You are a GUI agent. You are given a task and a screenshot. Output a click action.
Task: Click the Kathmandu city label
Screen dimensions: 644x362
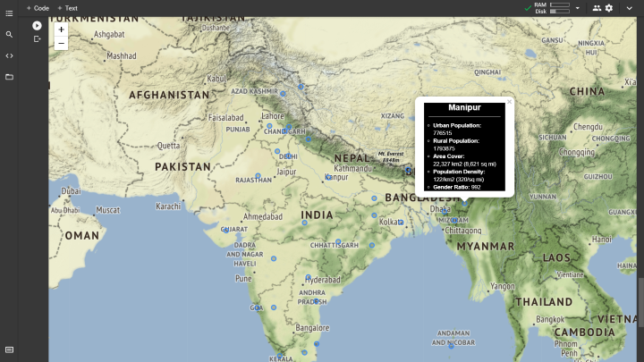click(x=352, y=168)
